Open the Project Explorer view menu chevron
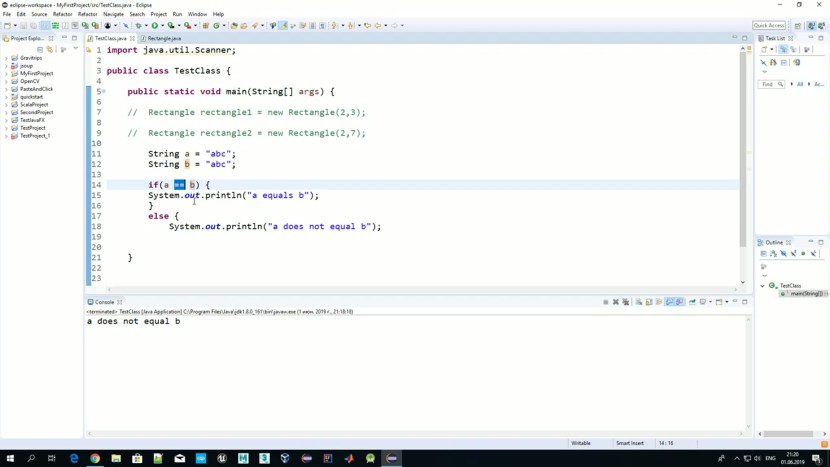 (75, 49)
